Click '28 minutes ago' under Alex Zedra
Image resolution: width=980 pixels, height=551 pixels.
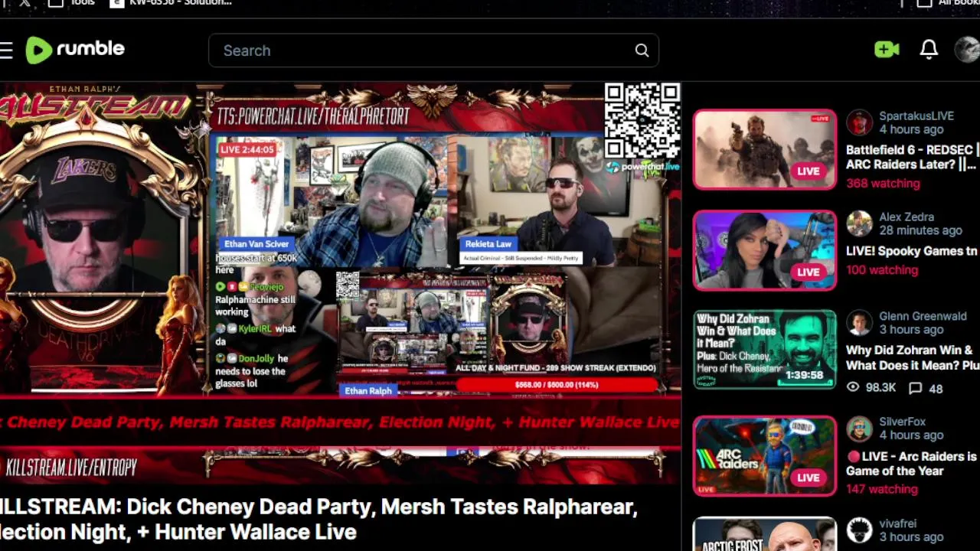point(920,230)
